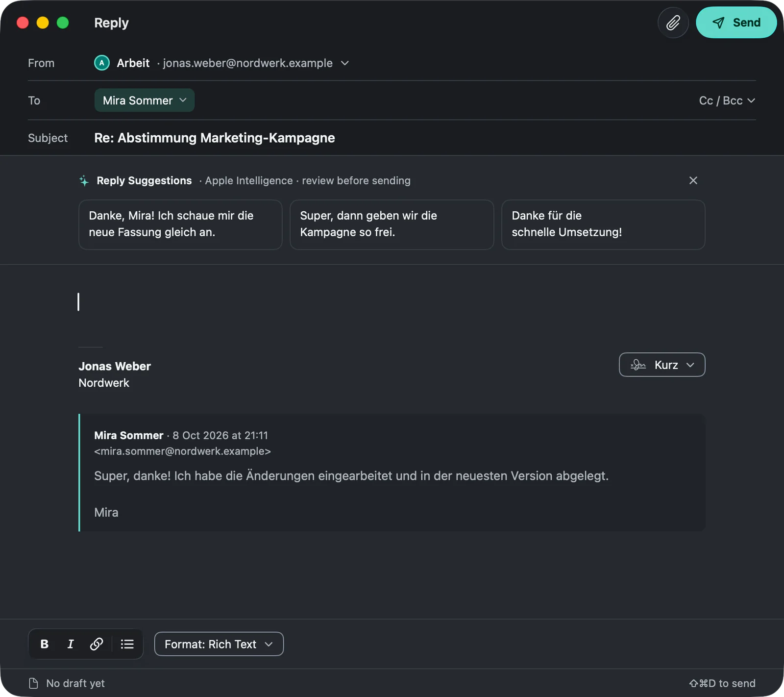Click the Reply Suggestions sparkle icon
This screenshot has height=697, width=784.
(x=84, y=181)
